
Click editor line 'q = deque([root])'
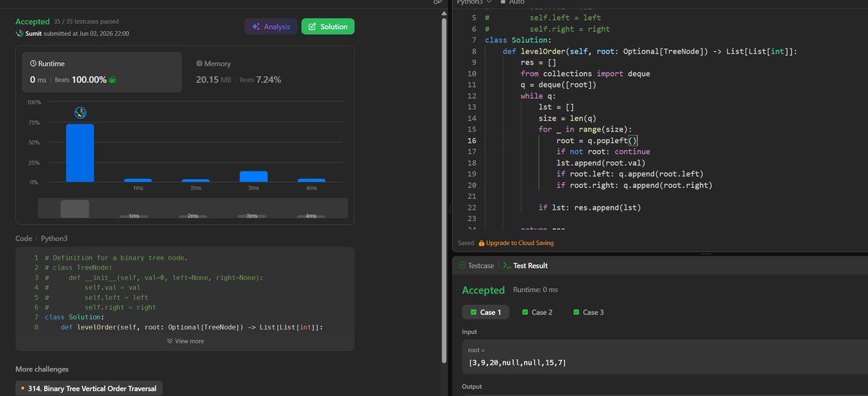pyautogui.click(x=558, y=85)
